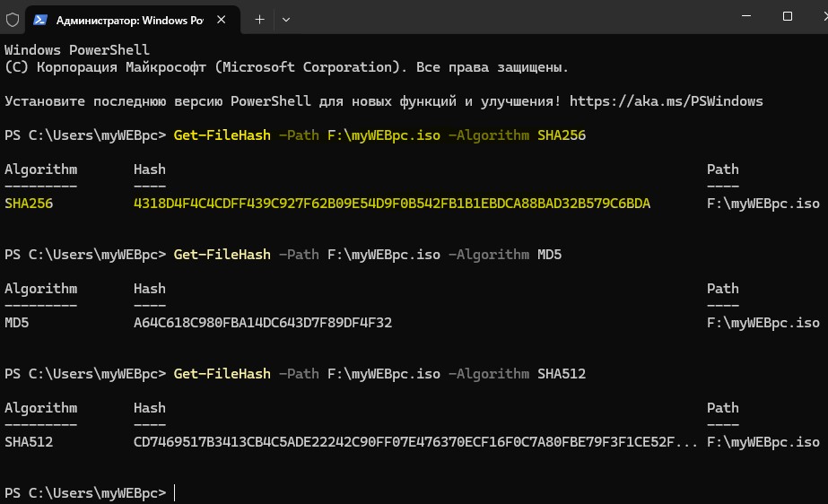This screenshot has width=828, height=504.
Task: Place cursor at the last empty prompt
Action: [x=175, y=493]
